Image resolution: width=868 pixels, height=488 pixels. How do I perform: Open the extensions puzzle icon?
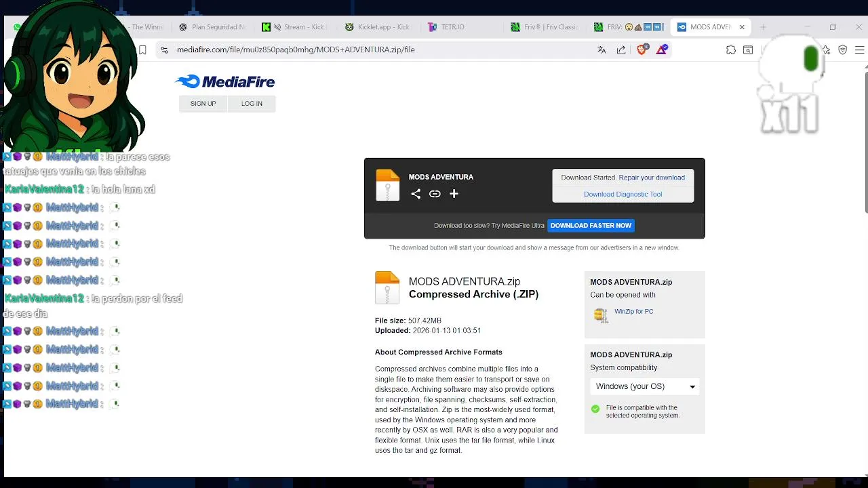click(x=731, y=49)
